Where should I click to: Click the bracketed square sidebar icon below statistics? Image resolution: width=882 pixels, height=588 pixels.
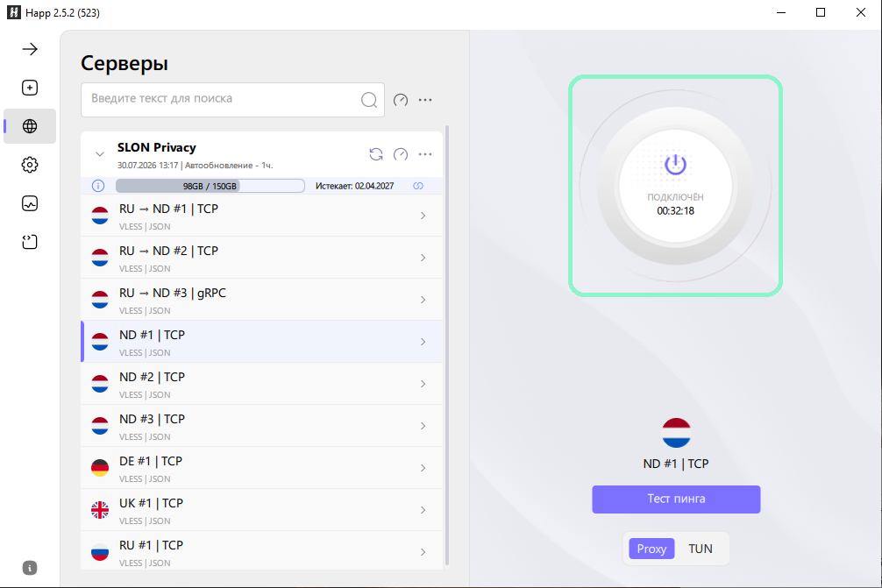(30, 242)
